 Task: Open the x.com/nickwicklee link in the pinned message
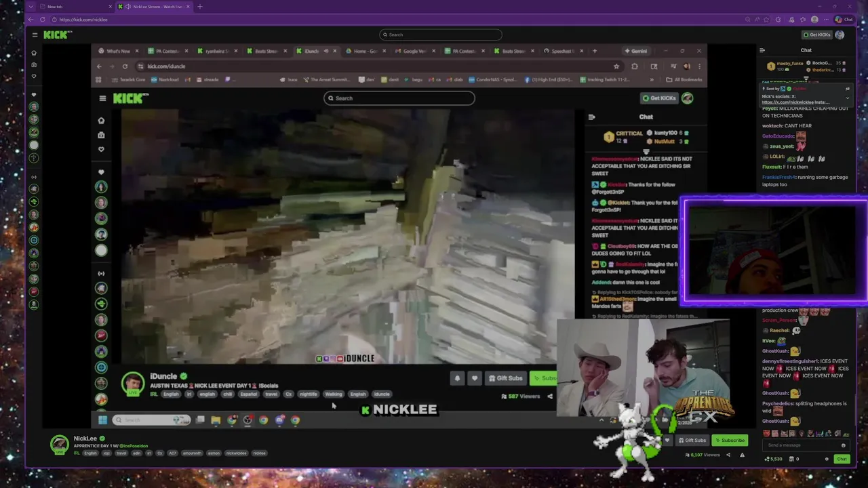click(x=787, y=102)
